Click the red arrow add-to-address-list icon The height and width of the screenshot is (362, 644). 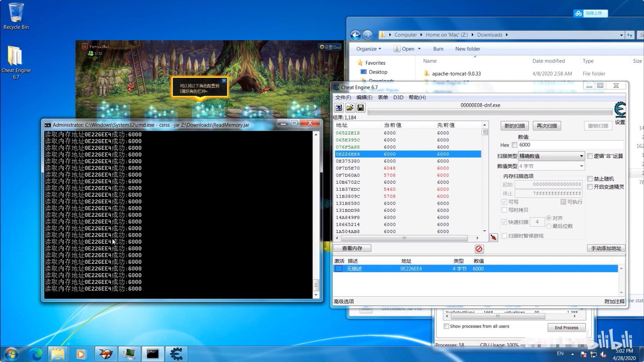tap(493, 237)
